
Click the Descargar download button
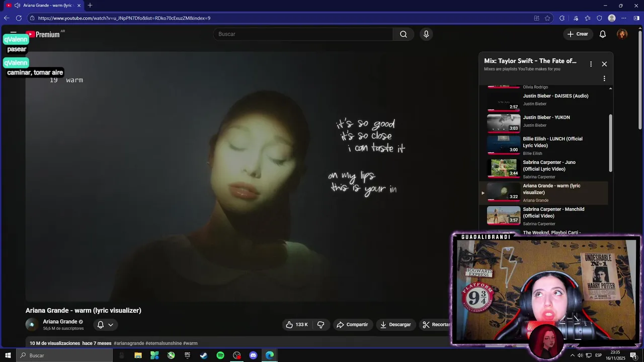pyautogui.click(x=395, y=325)
